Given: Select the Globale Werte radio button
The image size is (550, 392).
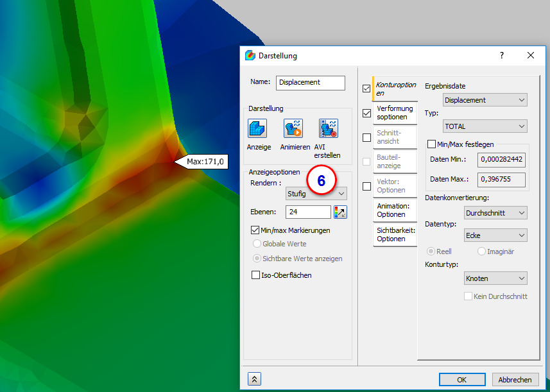Looking at the screenshot, I should 257,243.
